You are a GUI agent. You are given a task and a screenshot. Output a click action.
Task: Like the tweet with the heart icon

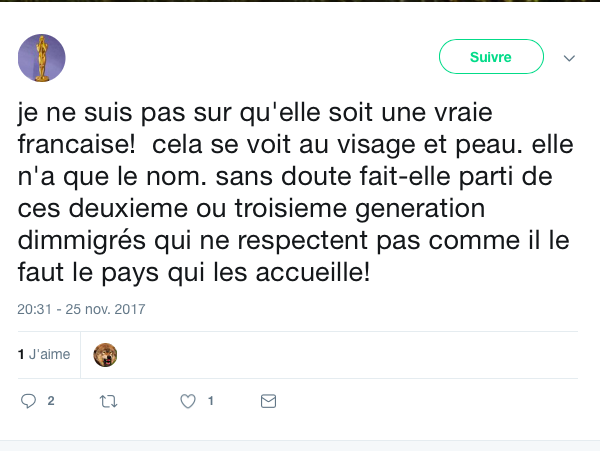coord(187,401)
